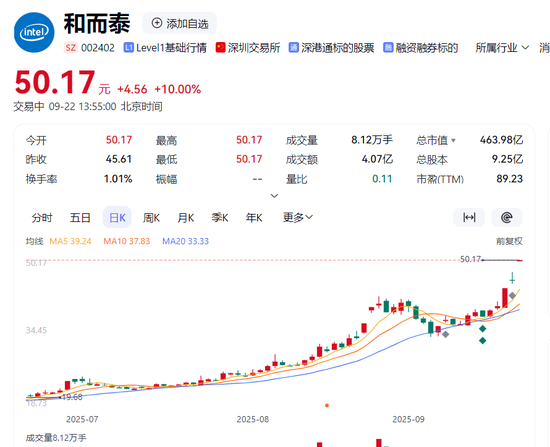Viewport: 550px width, 447px height.
Task: Click the spiral indicator settings icon
Action: coord(507,217)
